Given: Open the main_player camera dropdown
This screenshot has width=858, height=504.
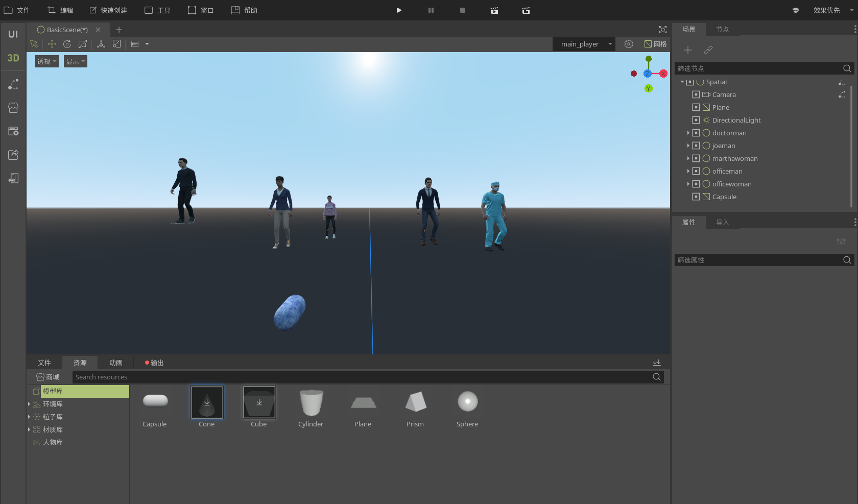Looking at the screenshot, I should 584,44.
